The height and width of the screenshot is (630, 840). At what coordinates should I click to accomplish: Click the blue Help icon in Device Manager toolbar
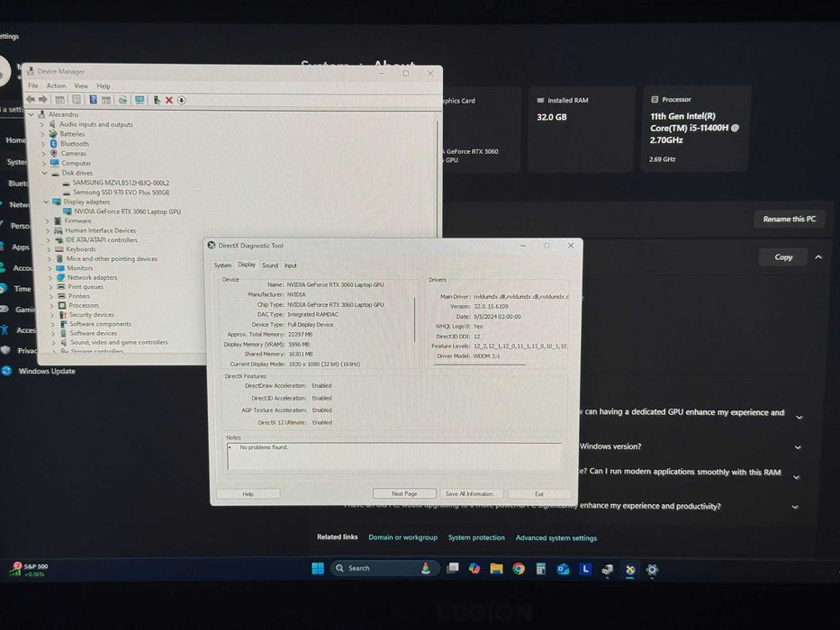pyautogui.click(x=94, y=100)
